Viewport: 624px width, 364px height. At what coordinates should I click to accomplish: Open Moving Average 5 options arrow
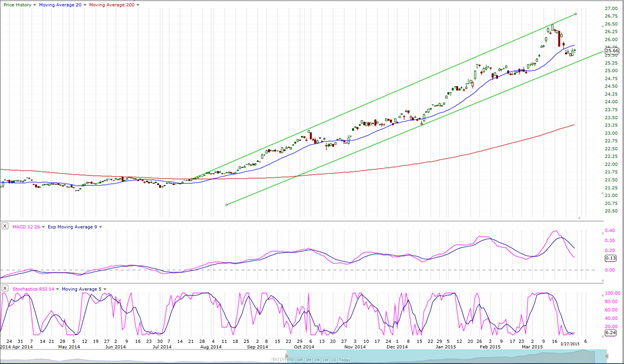click(104, 289)
